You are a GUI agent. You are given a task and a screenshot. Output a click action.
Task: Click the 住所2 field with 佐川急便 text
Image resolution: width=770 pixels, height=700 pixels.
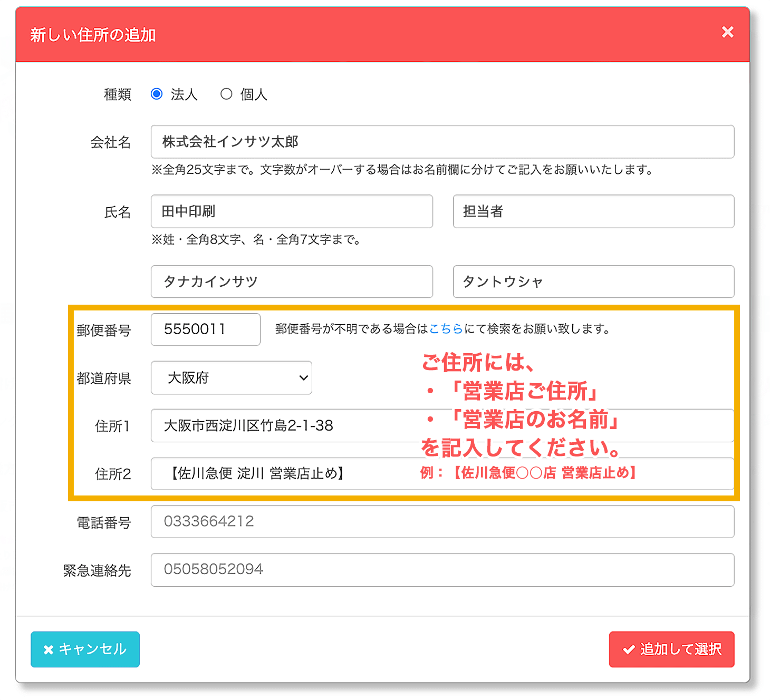(285, 473)
